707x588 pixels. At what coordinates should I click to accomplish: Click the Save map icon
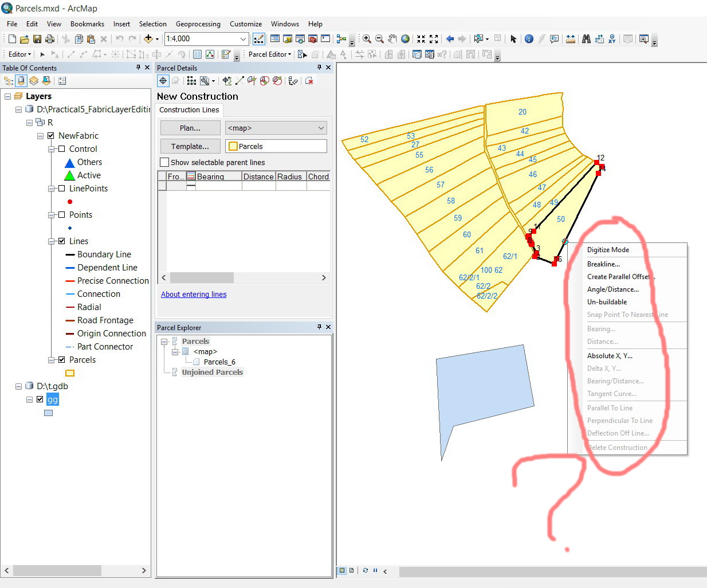click(37, 39)
